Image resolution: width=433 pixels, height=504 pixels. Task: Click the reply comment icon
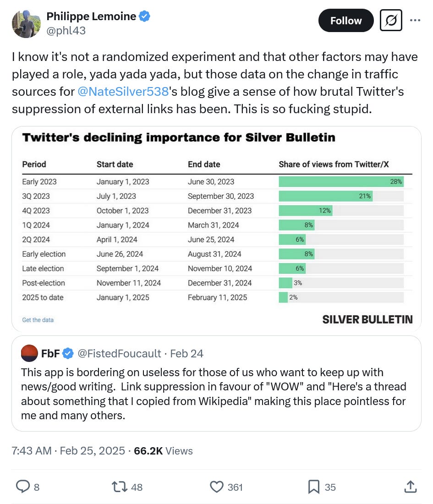pos(23,487)
